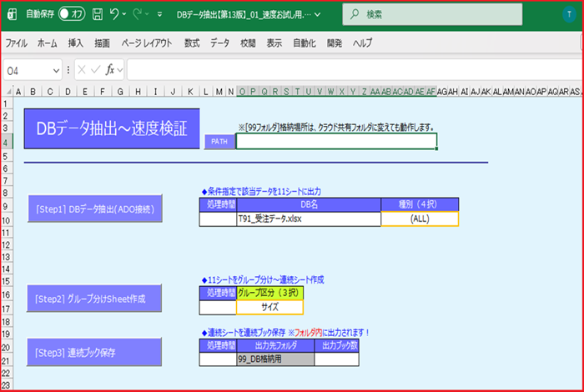Viewport: 584px width, 392px height.
Task: Click the empty 出力ブック数 value cell
Action: click(x=337, y=359)
